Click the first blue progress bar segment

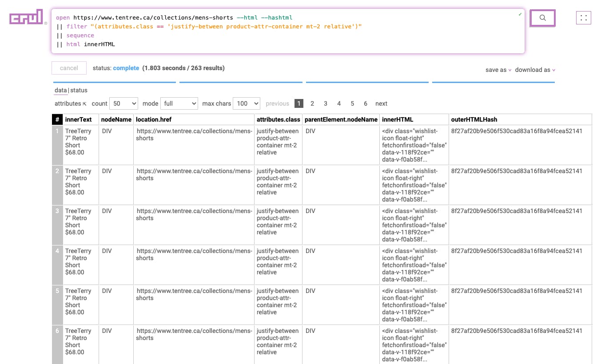(115, 82)
